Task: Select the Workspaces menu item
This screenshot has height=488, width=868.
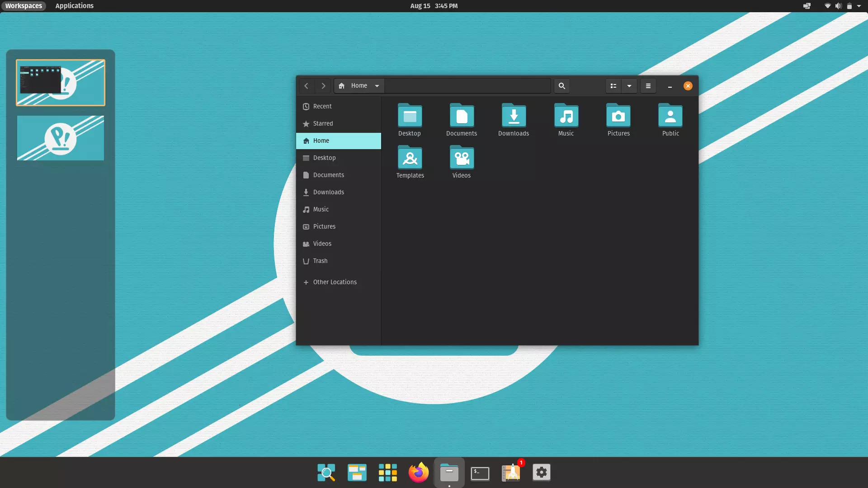Action: (23, 5)
